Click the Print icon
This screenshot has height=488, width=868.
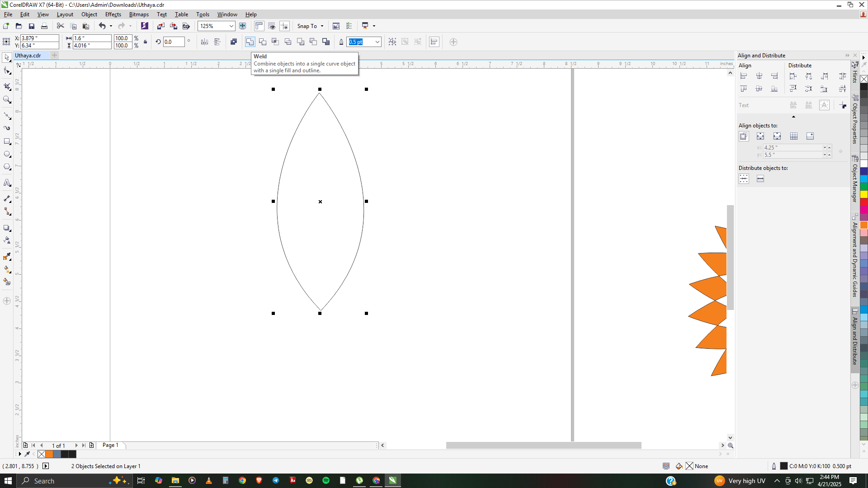(x=44, y=26)
